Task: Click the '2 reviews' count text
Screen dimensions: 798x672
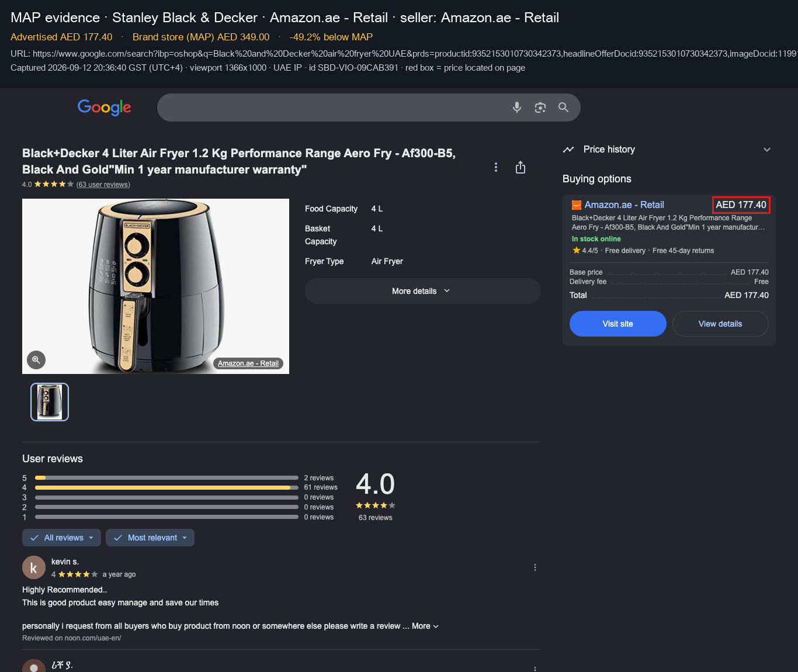Action: point(319,478)
